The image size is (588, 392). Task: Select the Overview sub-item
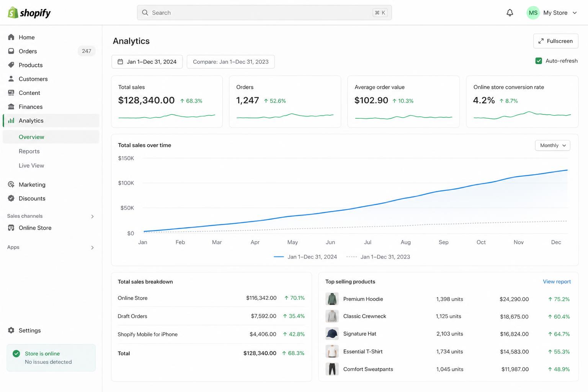click(51, 137)
